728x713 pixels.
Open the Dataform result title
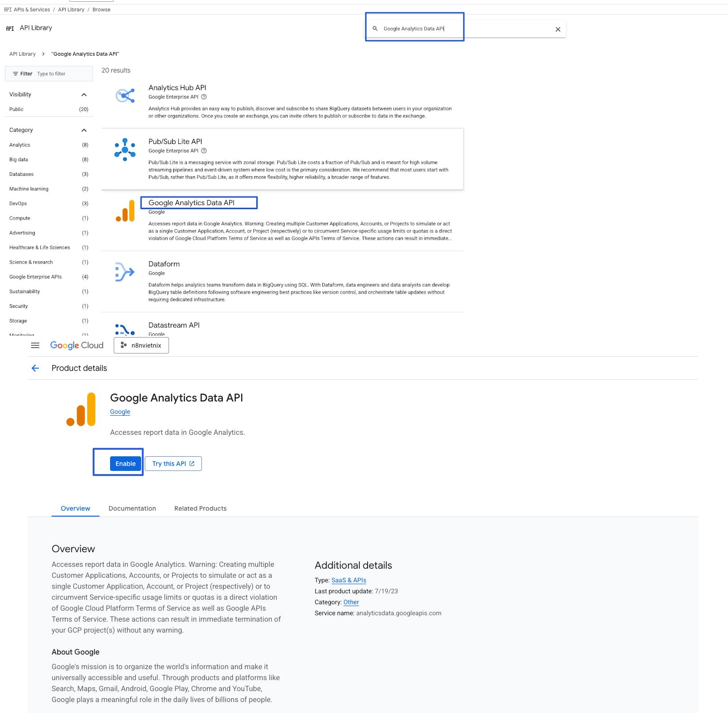pos(164,264)
